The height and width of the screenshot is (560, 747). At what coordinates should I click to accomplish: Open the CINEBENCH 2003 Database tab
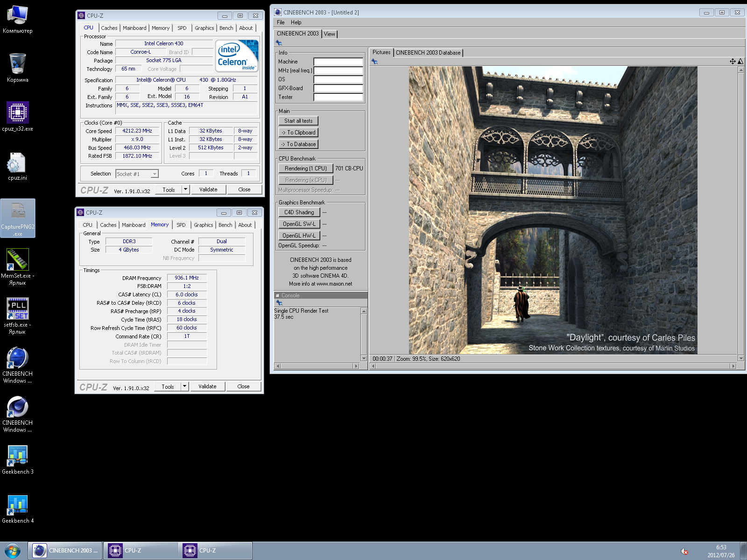[x=428, y=53]
